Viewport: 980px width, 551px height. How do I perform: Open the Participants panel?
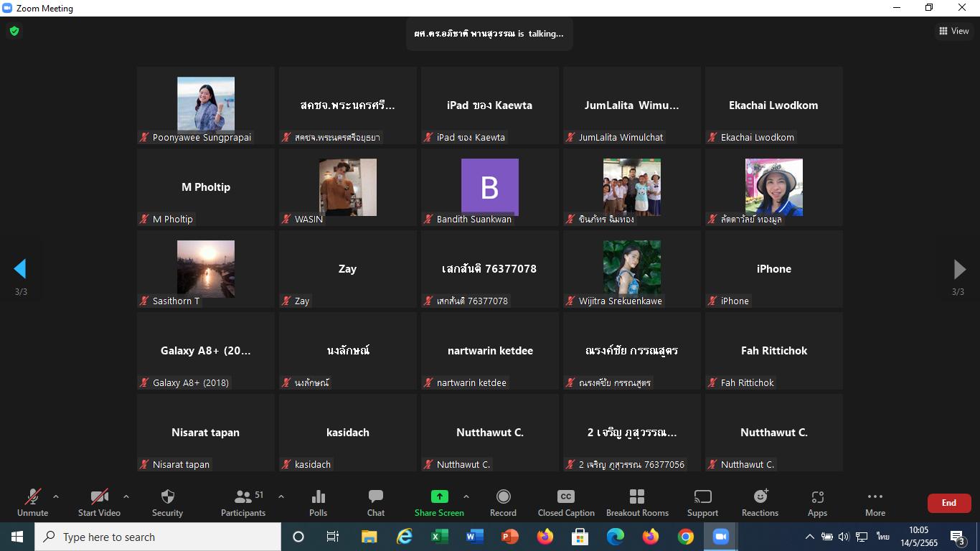pyautogui.click(x=243, y=502)
